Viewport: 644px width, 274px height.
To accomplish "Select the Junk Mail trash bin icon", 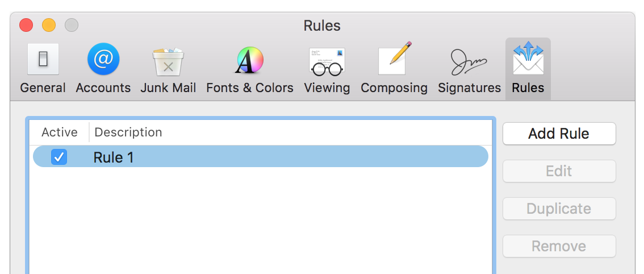I will click(x=168, y=62).
